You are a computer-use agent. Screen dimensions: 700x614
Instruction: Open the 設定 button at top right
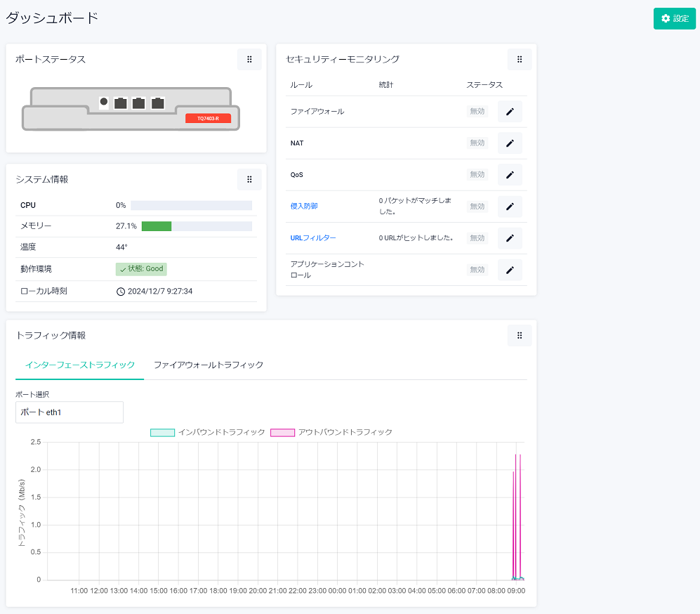[x=674, y=19]
